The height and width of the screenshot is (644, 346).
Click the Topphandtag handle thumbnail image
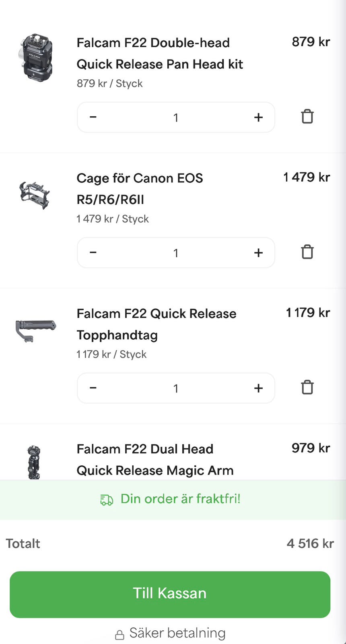tap(35, 330)
